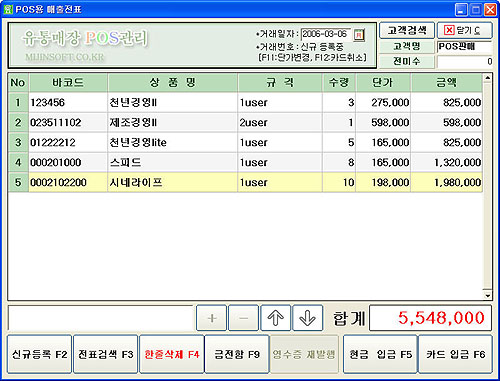Viewport: 500px width, 381px height.
Task: Move selection up with the up arrow
Action: click(275, 318)
